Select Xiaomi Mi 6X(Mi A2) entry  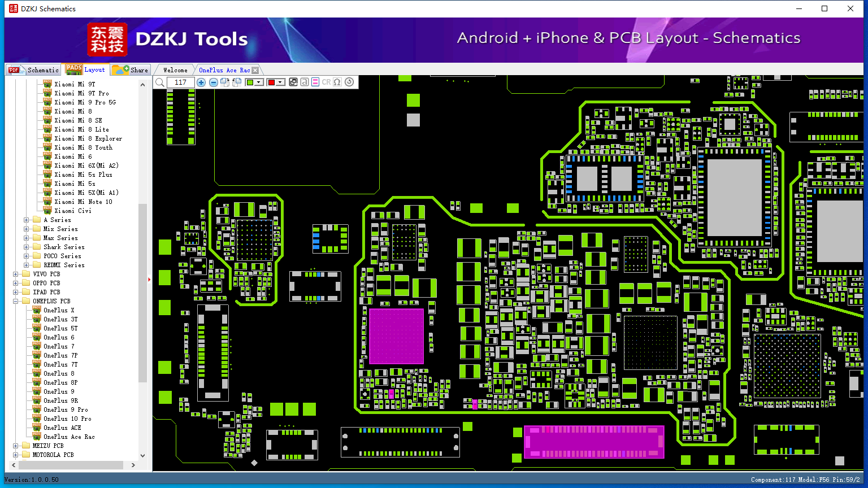[86, 165]
